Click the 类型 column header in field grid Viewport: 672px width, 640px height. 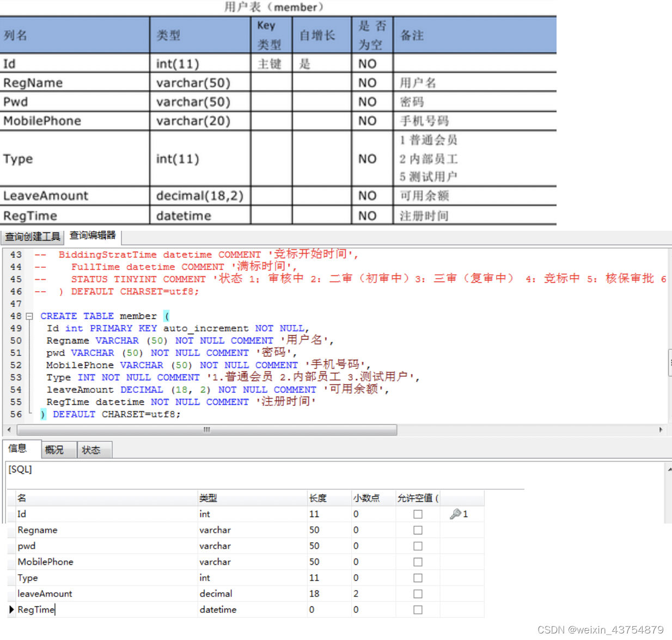[252, 498]
